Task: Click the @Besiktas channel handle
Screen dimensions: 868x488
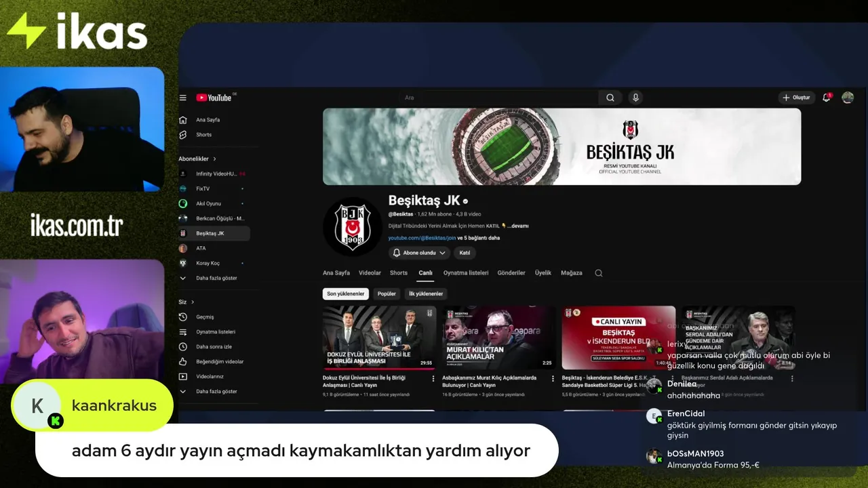Action: tap(401, 214)
